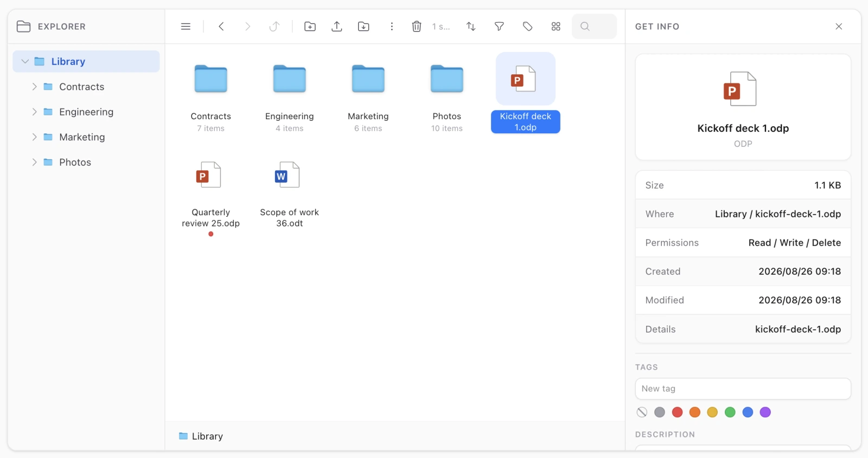Image resolution: width=868 pixels, height=458 pixels.
Task: Choose the blue tag color swatch
Action: click(x=748, y=412)
